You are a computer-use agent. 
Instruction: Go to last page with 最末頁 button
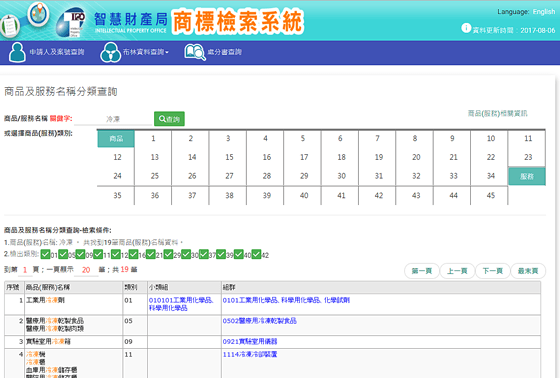tap(528, 271)
